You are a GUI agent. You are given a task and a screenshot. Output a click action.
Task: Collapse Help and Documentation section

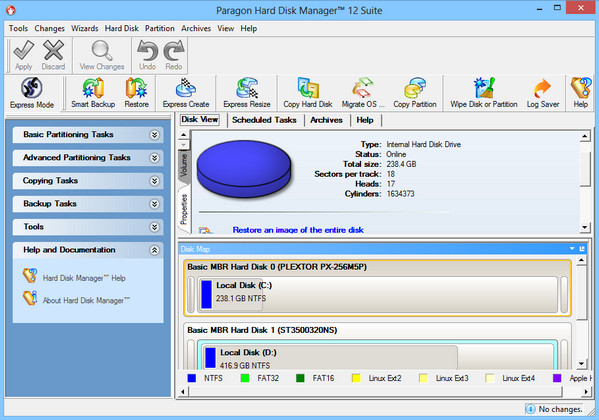pos(154,250)
